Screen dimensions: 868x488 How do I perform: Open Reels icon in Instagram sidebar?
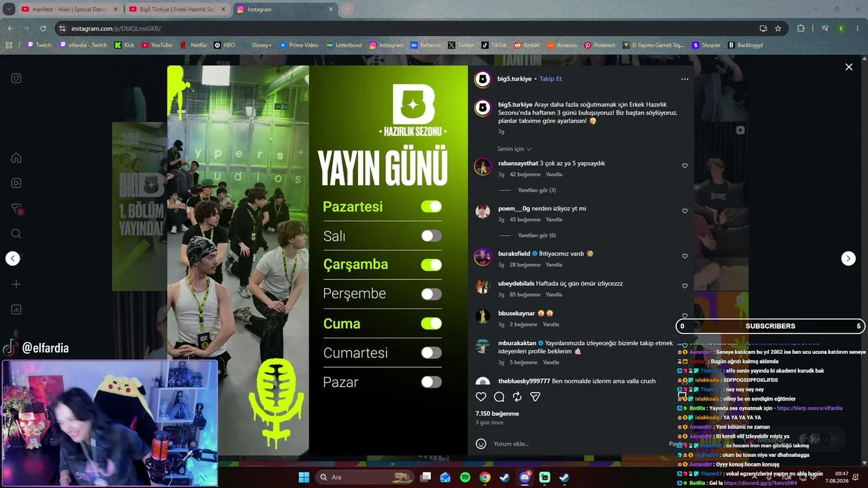[x=16, y=183]
